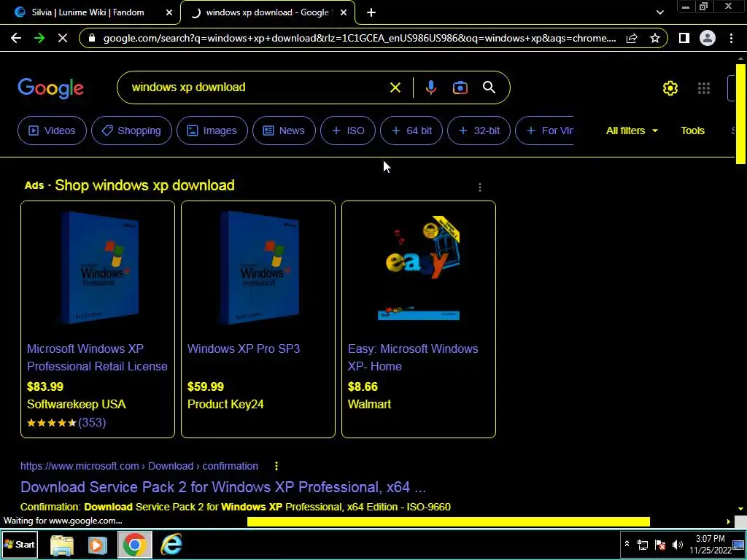This screenshot has width=747, height=560.
Task: Open Microsoft Windows XP Professional Retail License ad
Action: pos(97,357)
